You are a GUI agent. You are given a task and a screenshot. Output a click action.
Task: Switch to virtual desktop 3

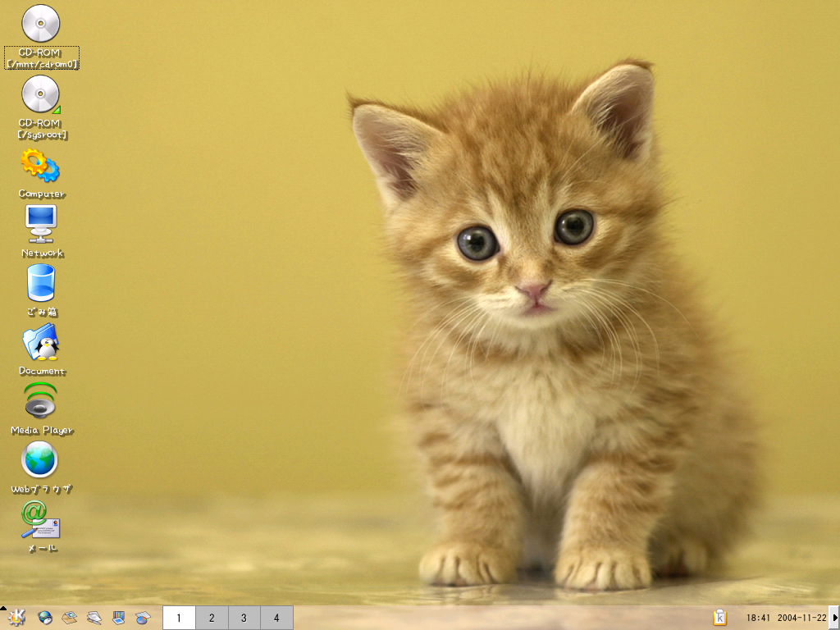click(244, 618)
